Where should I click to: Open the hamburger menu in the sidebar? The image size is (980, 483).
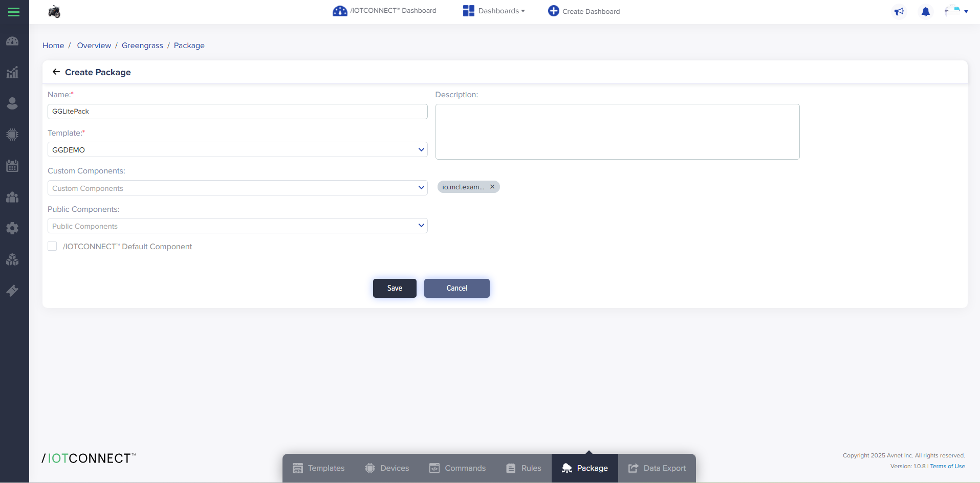(14, 12)
